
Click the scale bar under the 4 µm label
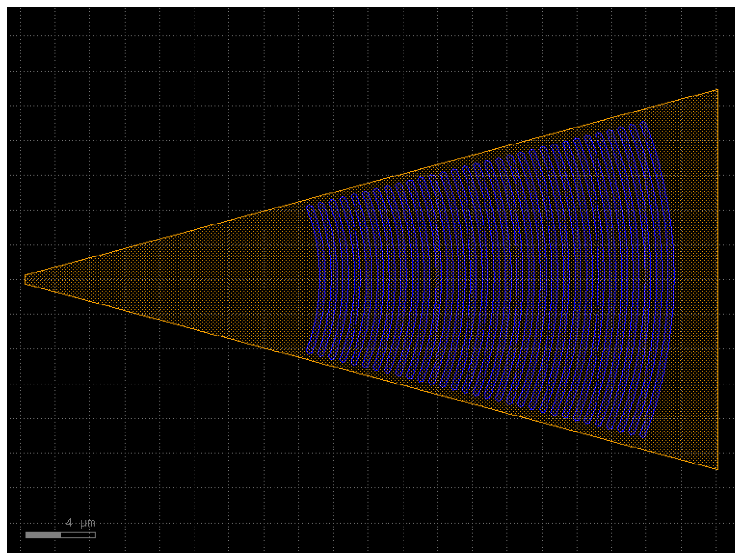[60, 535]
